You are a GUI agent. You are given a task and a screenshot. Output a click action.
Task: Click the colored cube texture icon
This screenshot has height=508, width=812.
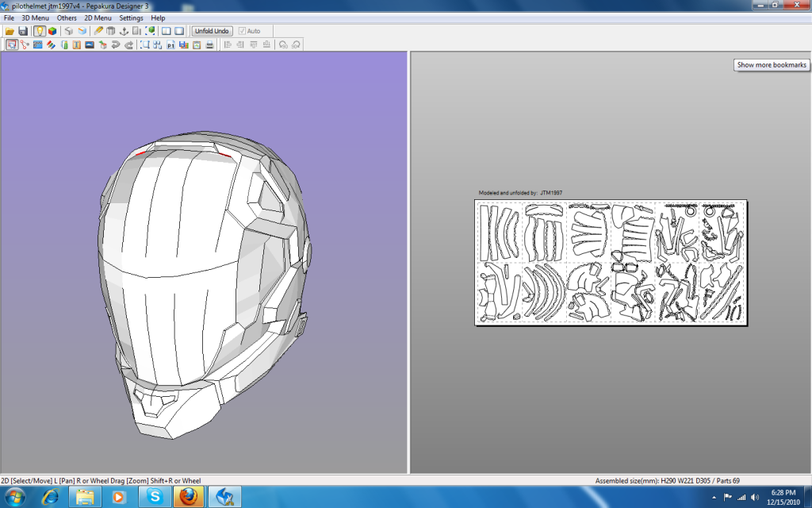(x=52, y=31)
